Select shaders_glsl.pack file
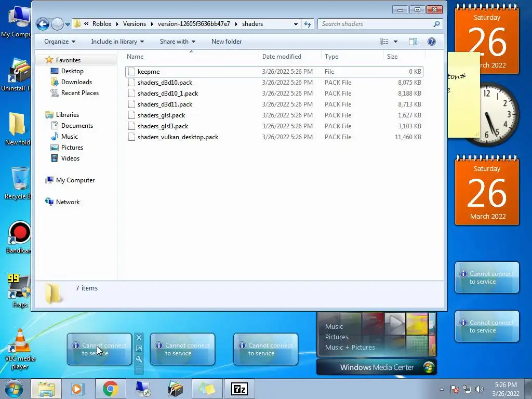Image resolution: width=532 pixels, height=399 pixels. (x=274, y=115)
